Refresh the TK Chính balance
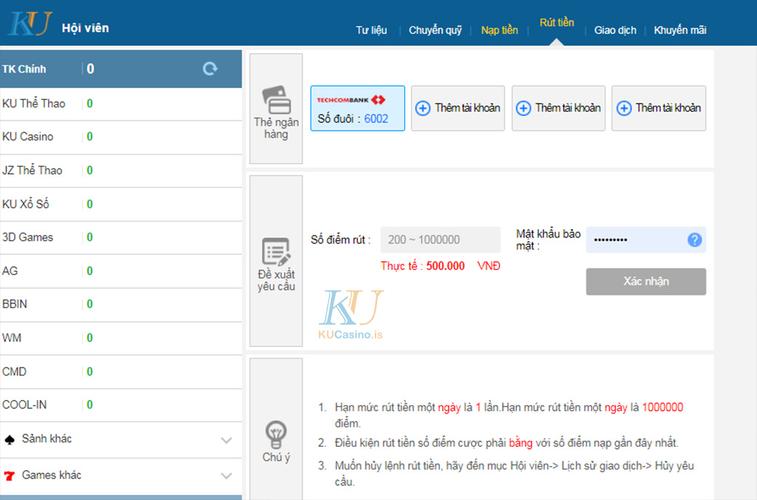 (210, 69)
